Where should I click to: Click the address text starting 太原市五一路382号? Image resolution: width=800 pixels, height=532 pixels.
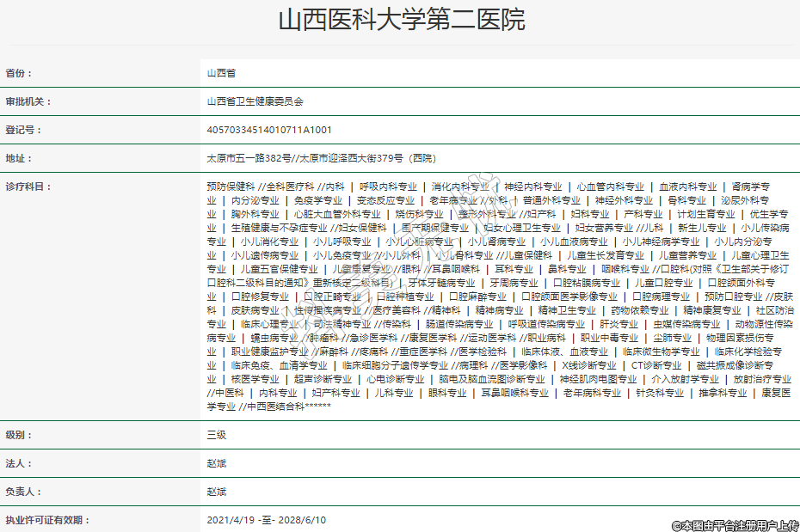[x=321, y=158]
